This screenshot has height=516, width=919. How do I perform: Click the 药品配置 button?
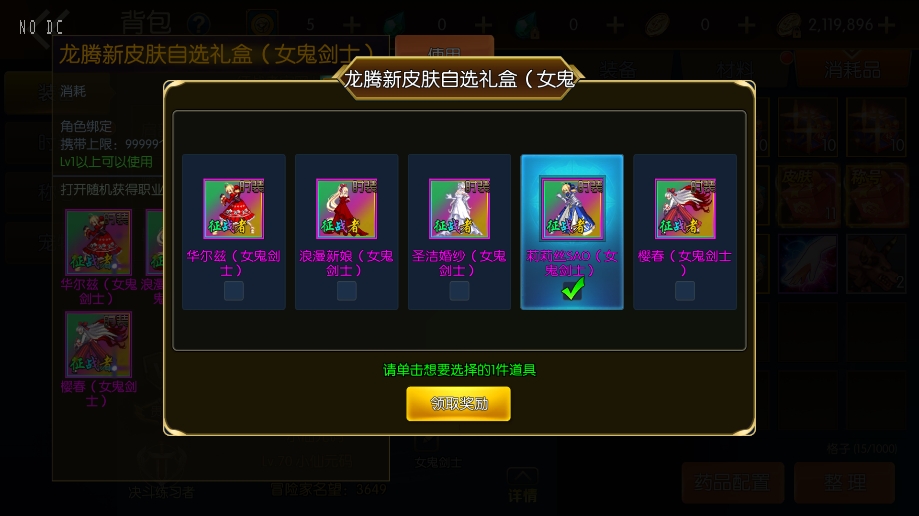(x=733, y=483)
